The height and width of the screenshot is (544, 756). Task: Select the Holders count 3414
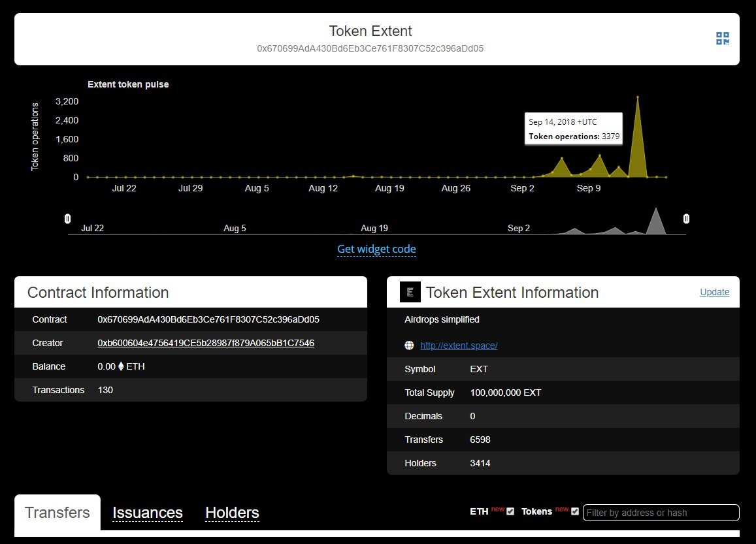[480, 463]
